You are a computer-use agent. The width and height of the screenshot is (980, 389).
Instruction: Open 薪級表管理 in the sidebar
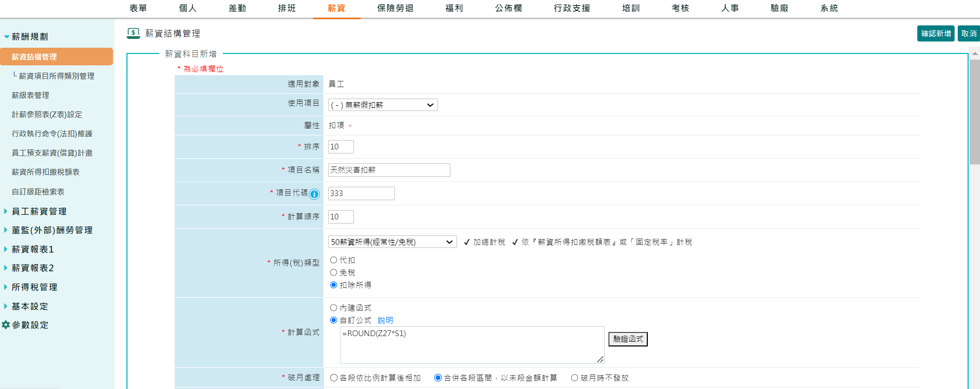point(31,95)
